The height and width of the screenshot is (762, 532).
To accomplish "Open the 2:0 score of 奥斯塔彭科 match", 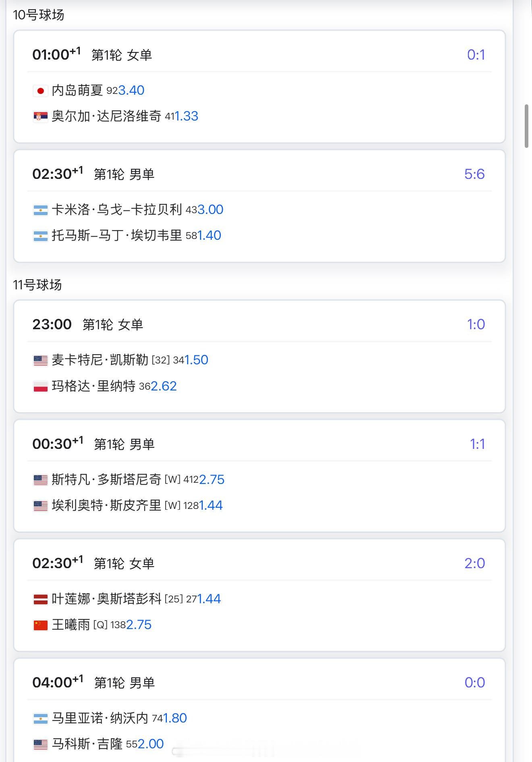I will (x=475, y=563).
